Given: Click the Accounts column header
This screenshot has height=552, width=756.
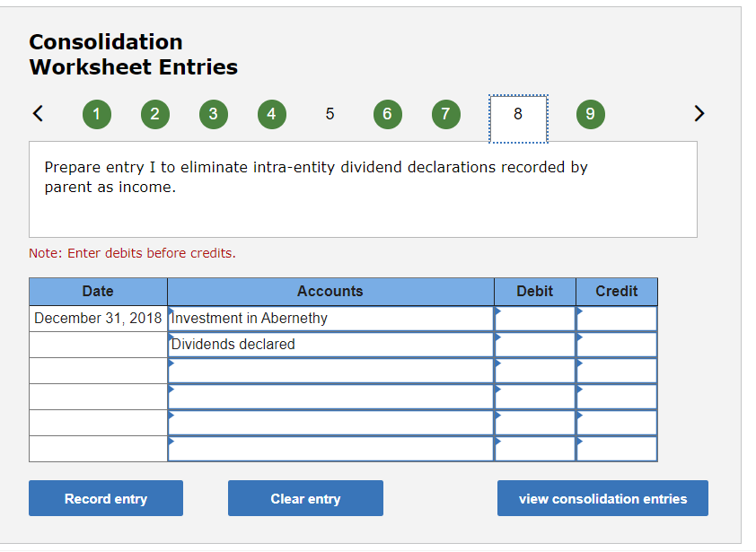Looking at the screenshot, I should click(330, 291).
